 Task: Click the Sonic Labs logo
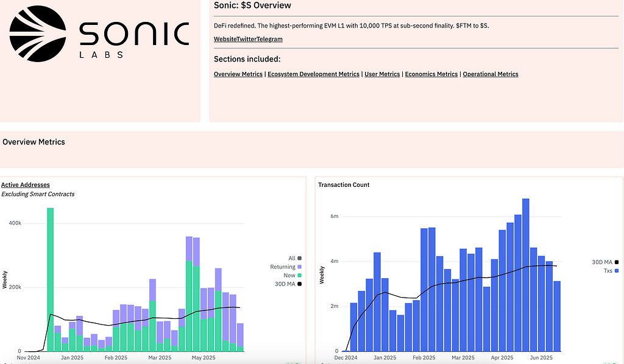coord(99,33)
